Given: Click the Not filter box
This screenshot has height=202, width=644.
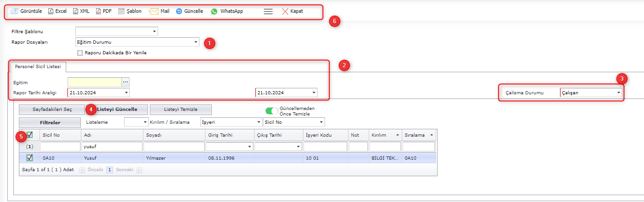Looking at the screenshot, I should pos(359,146).
